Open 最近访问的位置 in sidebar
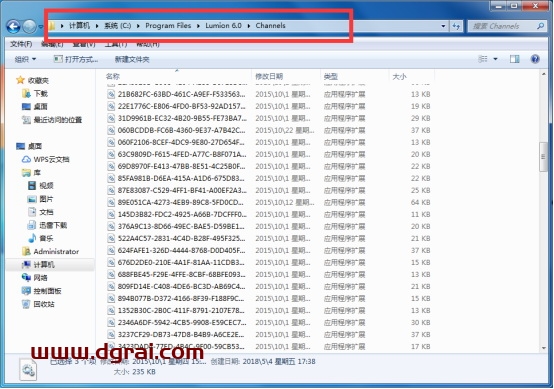Image resolution: width=554 pixels, height=389 pixels. 52,120
